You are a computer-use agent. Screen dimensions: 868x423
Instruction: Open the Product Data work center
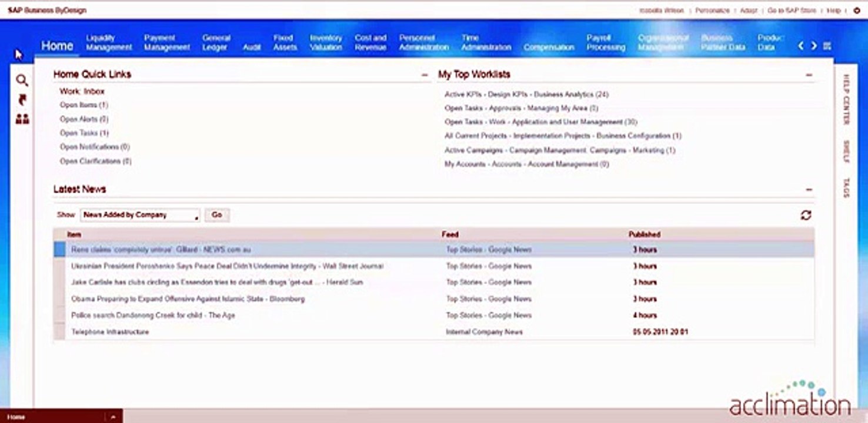pyautogui.click(x=770, y=42)
